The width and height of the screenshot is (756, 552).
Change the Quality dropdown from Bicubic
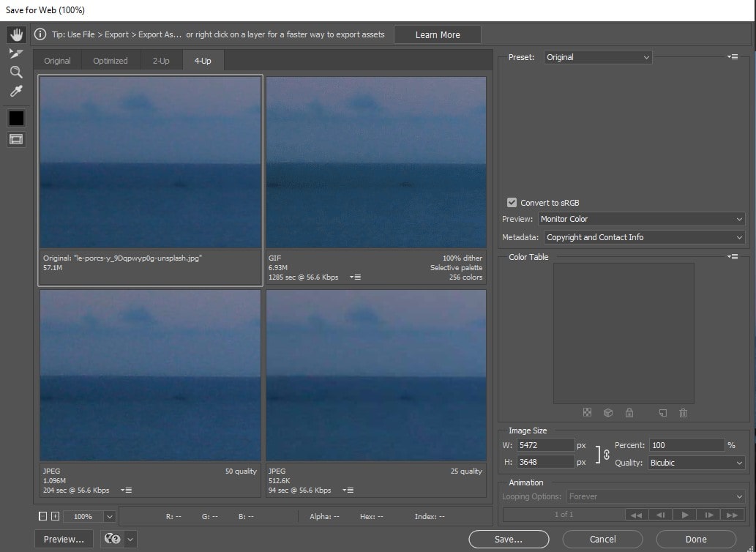[695, 462]
